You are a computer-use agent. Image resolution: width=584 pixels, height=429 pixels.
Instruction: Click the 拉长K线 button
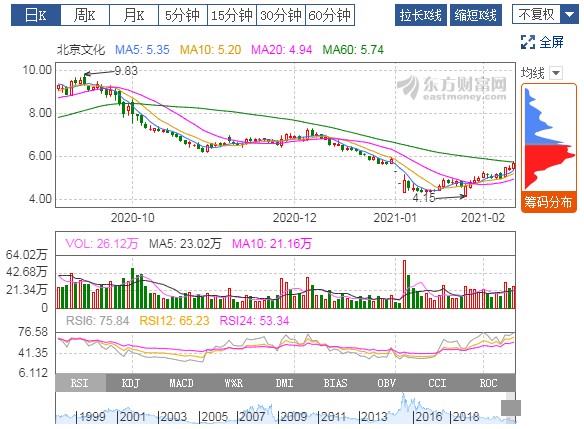[x=421, y=15]
